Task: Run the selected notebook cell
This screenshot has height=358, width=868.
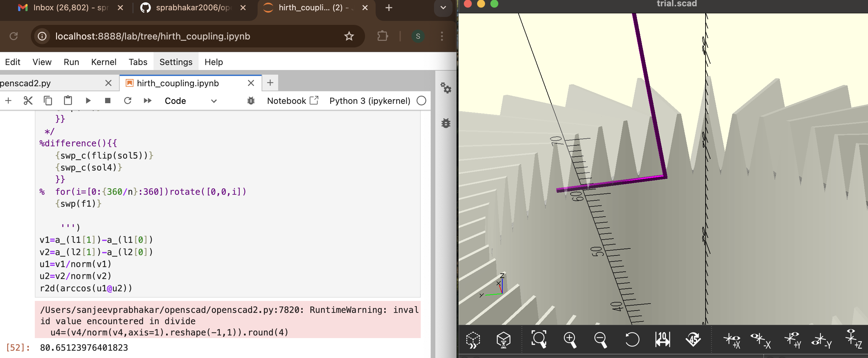Action: [x=88, y=101]
